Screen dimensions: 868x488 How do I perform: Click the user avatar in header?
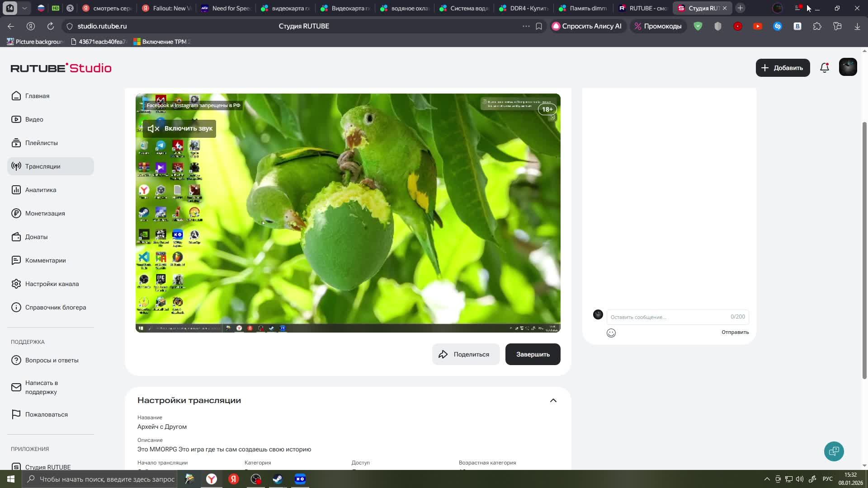tap(848, 67)
